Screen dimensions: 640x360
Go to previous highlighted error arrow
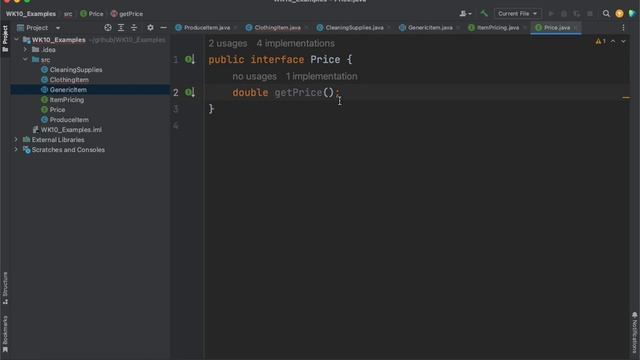[613, 41]
